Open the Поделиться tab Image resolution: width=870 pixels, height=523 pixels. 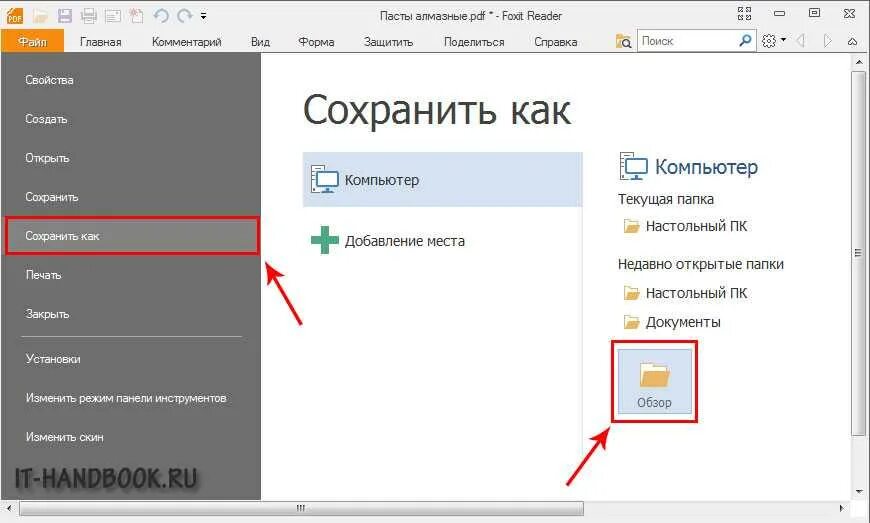[x=474, y=42]
